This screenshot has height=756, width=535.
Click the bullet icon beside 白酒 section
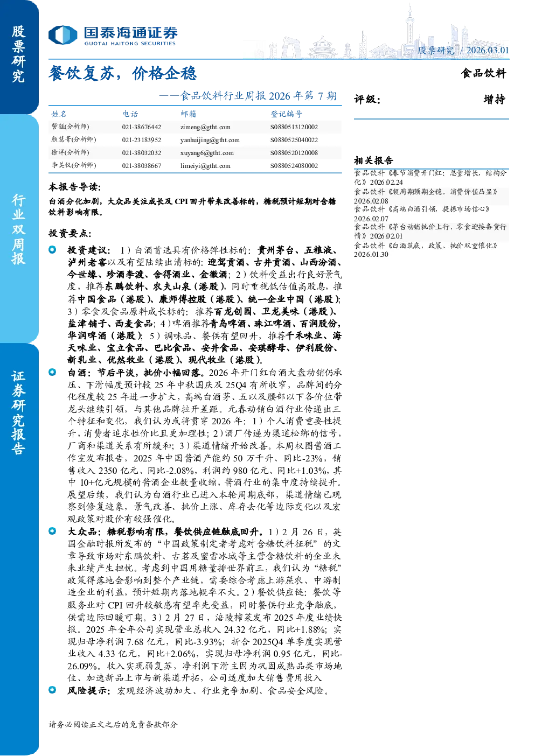(x=52, y=372)
